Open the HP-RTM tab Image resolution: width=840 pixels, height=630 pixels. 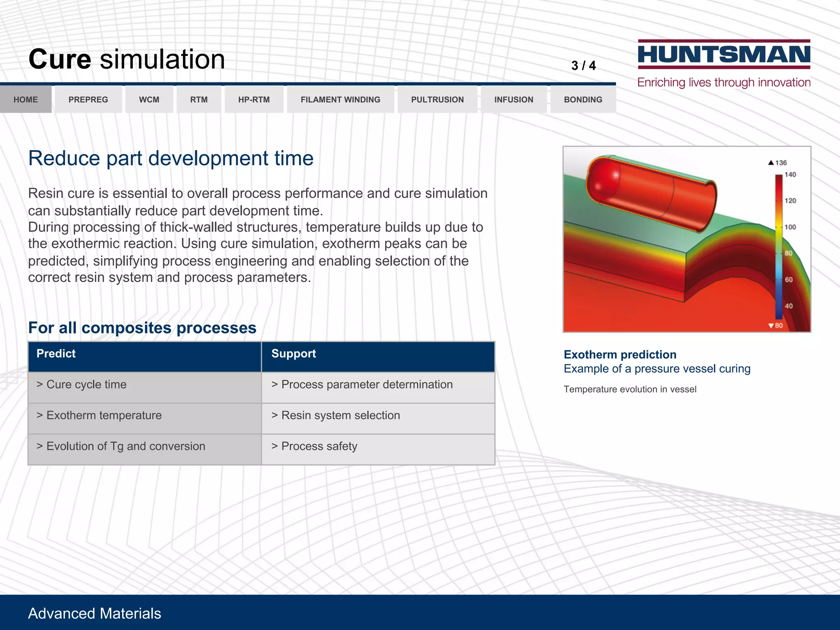coord(254,100)
